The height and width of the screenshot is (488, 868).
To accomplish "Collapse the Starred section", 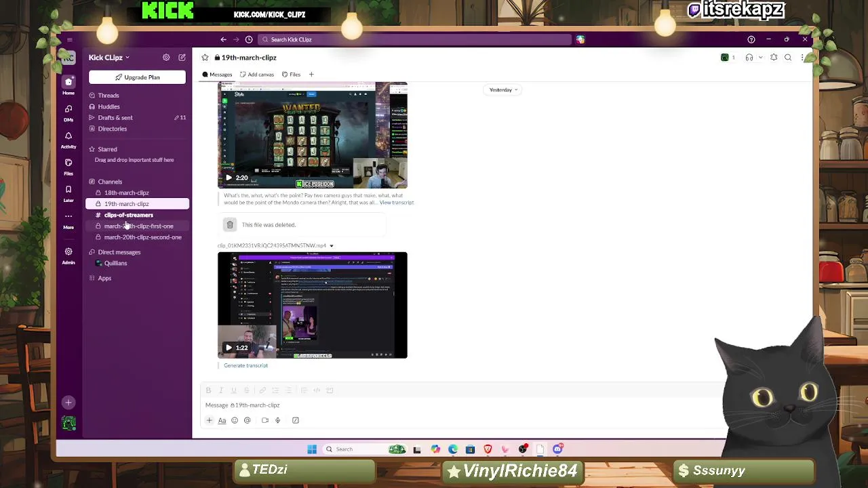I will click(107, 149).
